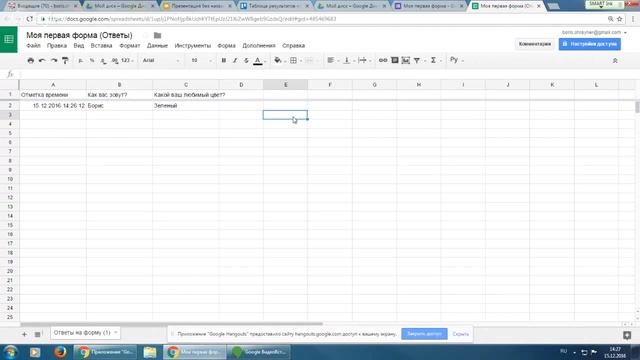Screen dimensions: 640x360
Task: Select column E header
Action: pos(285,85)
